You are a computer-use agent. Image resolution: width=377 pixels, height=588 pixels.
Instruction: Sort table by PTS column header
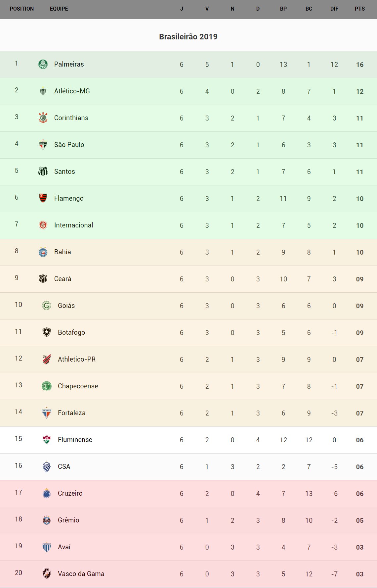[359, 9]
